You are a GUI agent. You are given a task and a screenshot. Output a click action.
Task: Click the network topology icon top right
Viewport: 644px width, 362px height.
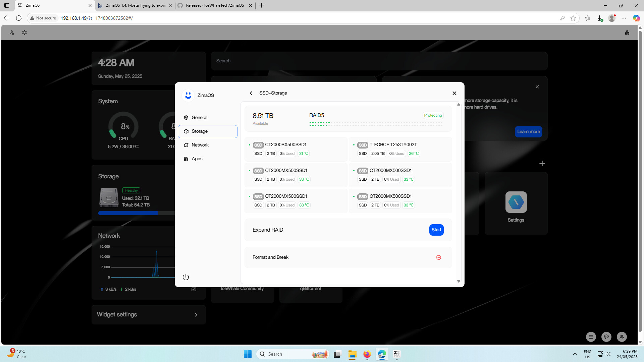[627, 33]
